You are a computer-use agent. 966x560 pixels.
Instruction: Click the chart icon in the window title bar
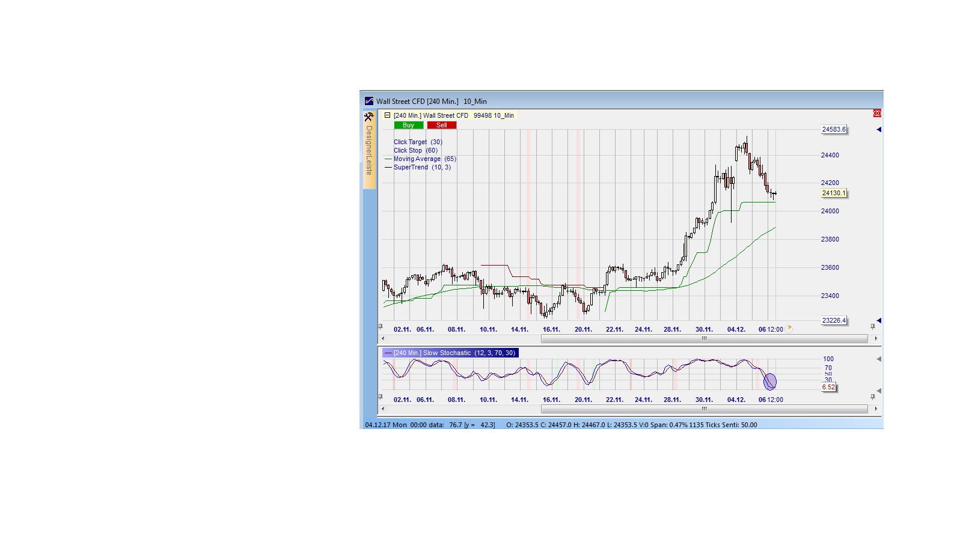[368, 101]
